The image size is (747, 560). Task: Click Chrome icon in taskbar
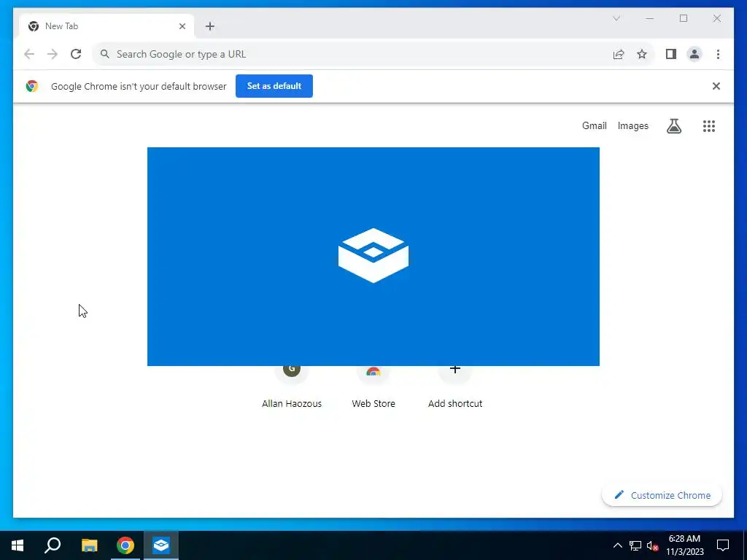(x=125, y=545)
